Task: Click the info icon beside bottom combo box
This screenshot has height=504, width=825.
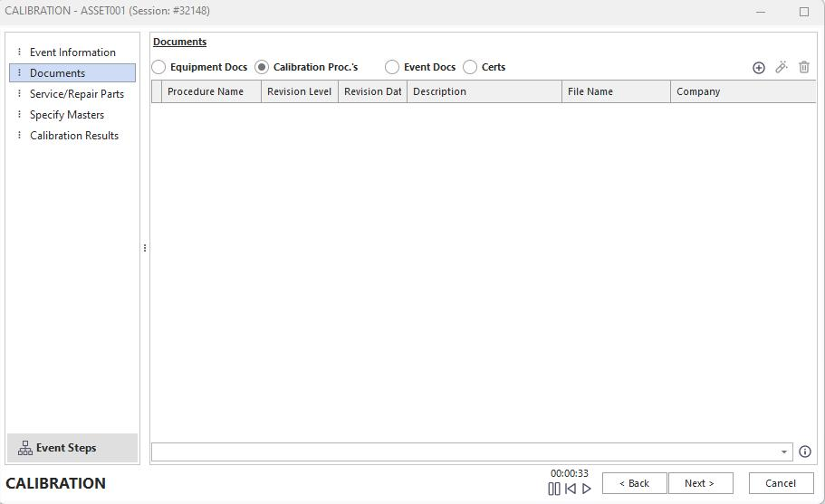Action: coord(805,452)
